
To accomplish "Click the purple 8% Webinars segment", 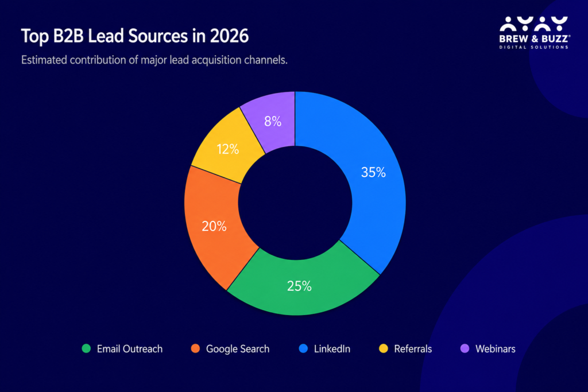I will point(273,121).
